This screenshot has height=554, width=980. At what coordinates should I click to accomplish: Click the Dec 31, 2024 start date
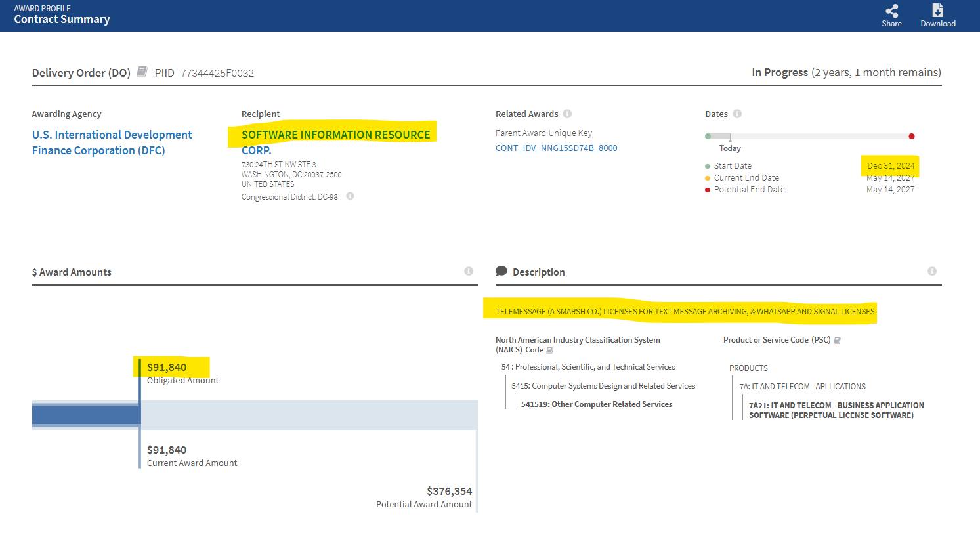click(891, 166)
